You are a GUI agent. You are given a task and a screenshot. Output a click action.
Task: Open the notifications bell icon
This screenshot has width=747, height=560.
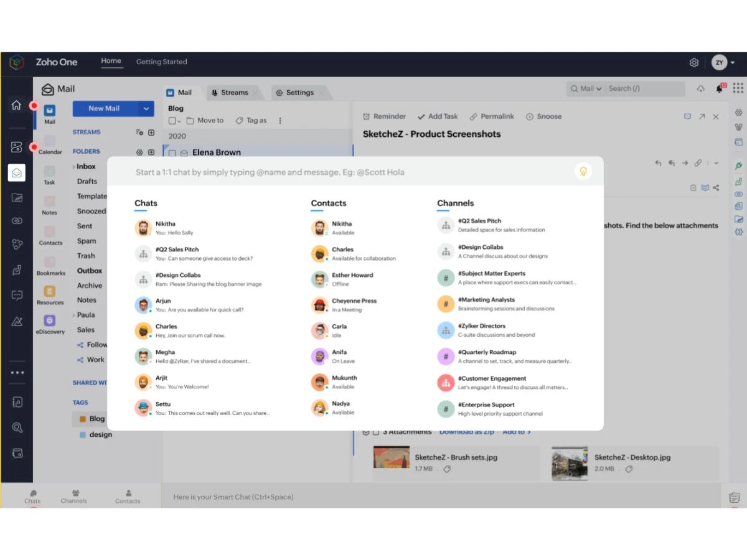[720, 88]
